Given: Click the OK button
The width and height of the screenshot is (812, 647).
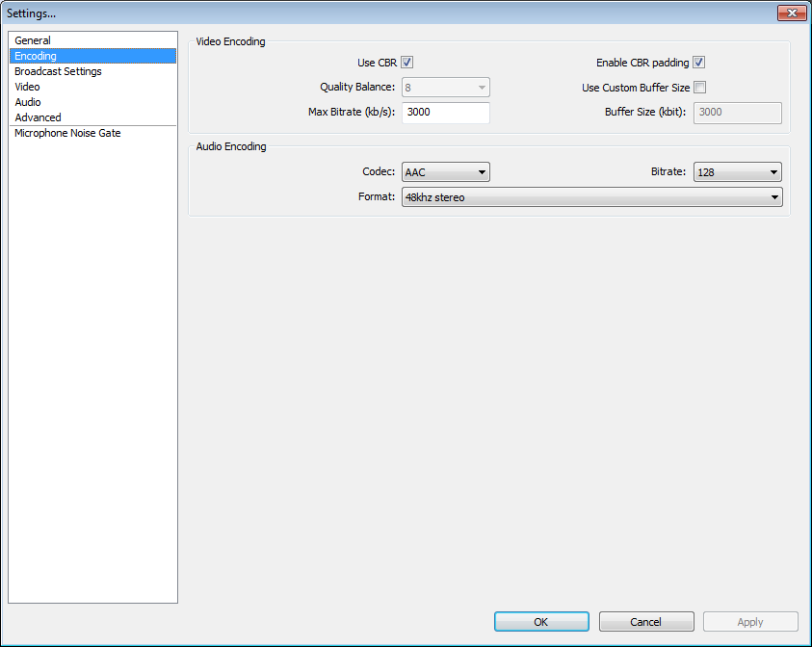Looking at the screenshot, I should [540, 621].
